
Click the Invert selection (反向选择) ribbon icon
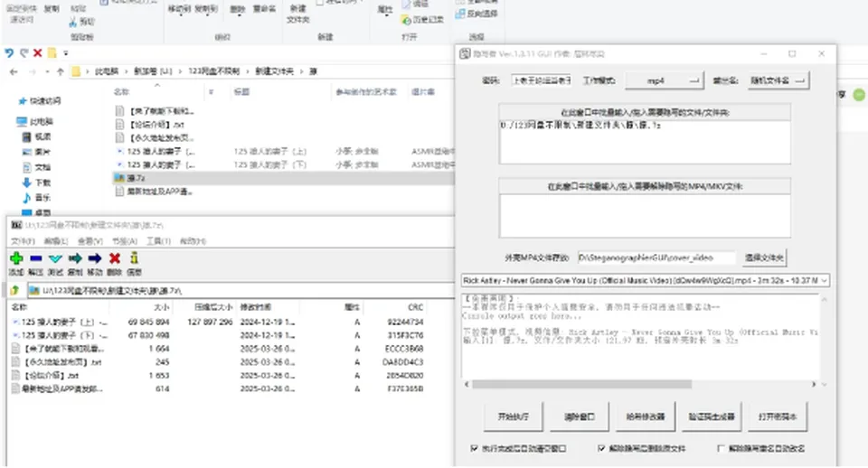[459, 14]
